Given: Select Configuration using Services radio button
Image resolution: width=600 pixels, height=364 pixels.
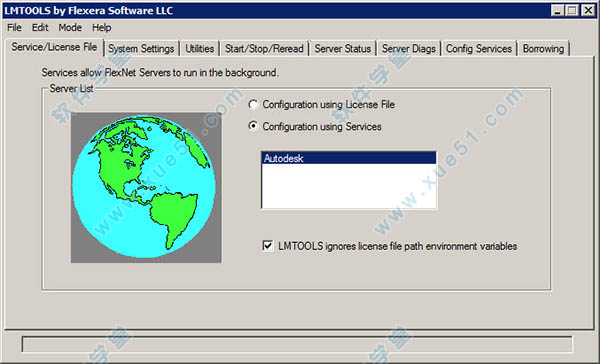Looking at the screenshot, I should tap(253, 126).
